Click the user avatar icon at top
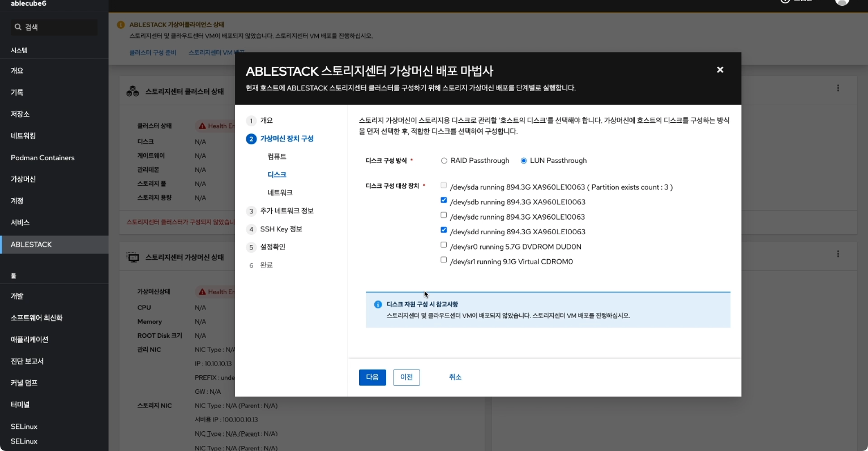The image size is (868, 451). 843,2
